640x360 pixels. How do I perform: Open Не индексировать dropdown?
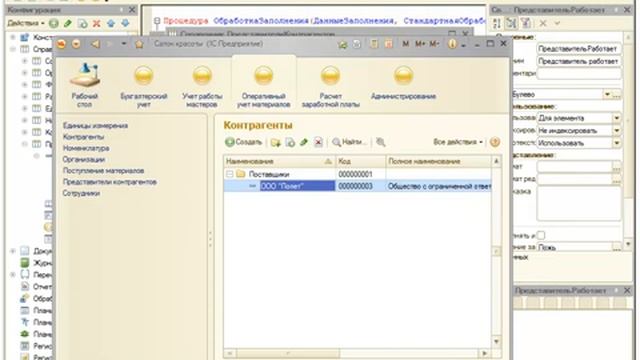616,131
